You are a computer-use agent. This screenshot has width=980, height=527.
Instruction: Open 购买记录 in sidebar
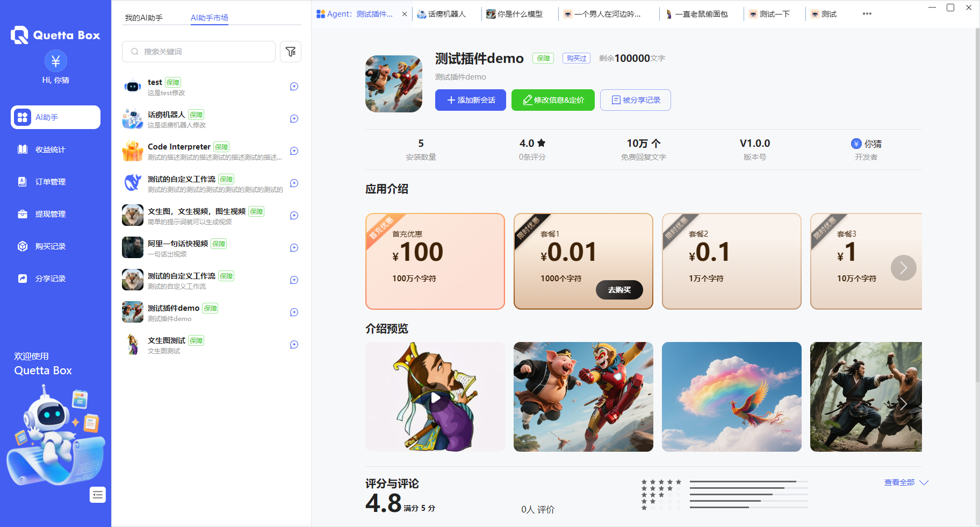coord(56,246)
